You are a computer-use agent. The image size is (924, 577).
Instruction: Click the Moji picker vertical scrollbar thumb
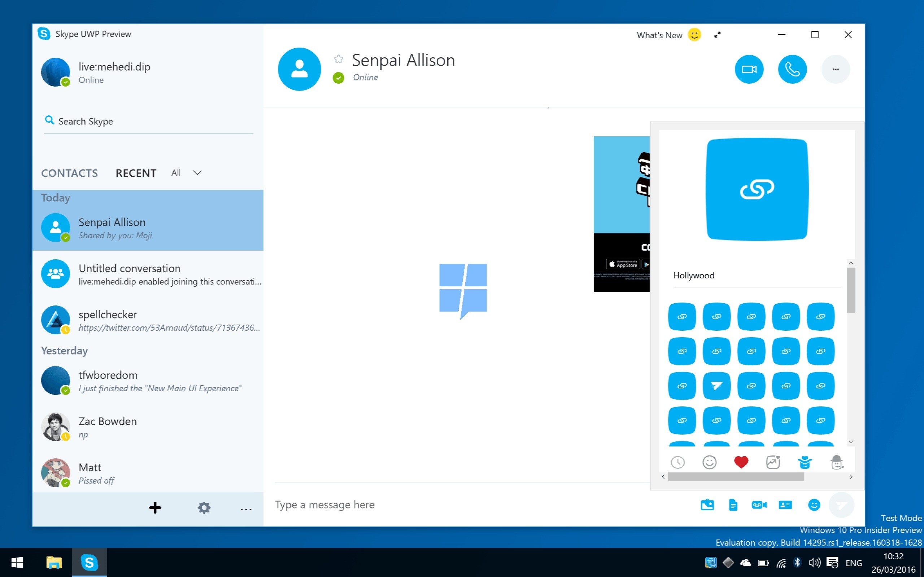(x=851, y=290)
